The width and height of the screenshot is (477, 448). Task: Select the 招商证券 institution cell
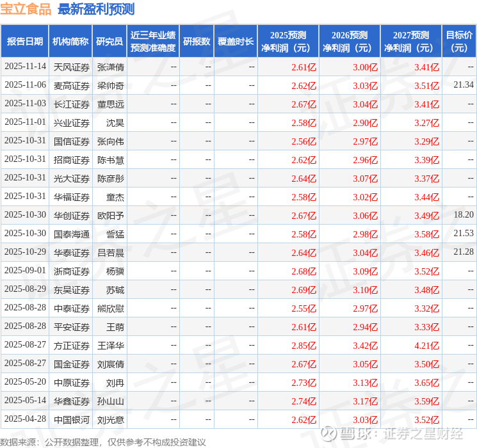(72, 160)
